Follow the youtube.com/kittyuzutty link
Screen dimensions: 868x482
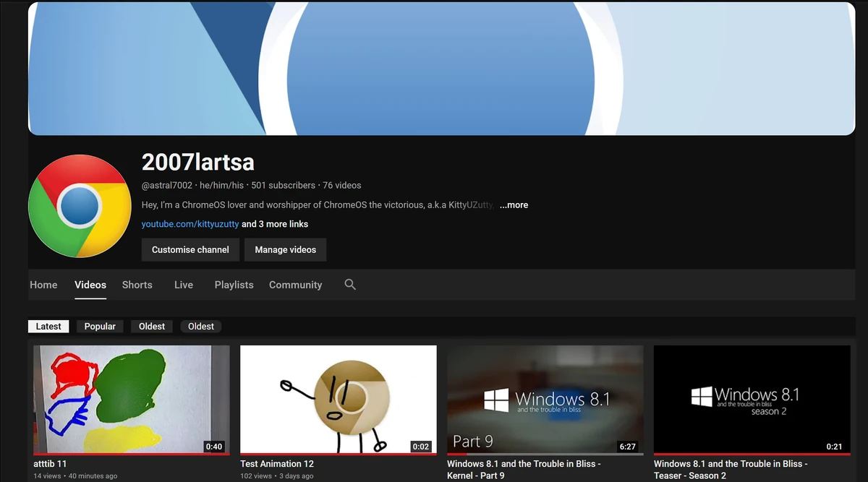190,224
